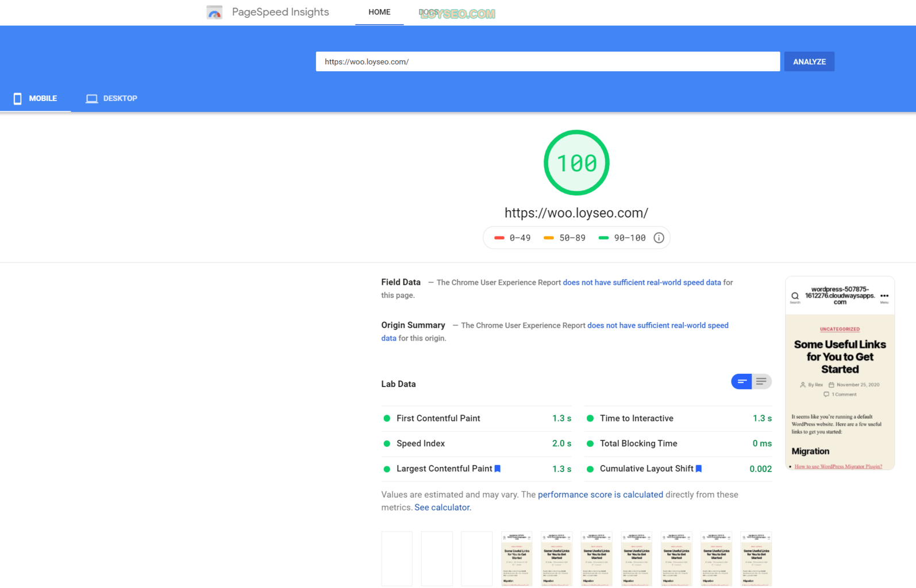916x588 pixels.
Task: Click the red 0–49 legend marker
Action: [x=499, y=238]
